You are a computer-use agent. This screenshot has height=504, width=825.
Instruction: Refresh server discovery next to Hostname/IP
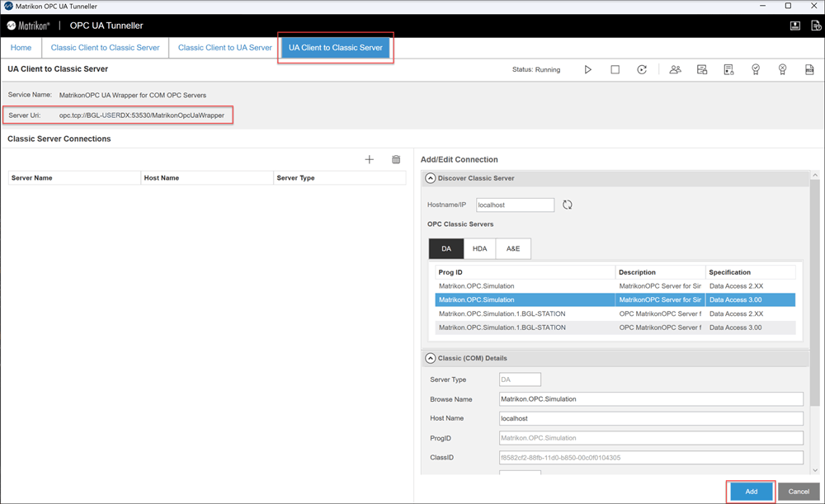click(568, 205)
